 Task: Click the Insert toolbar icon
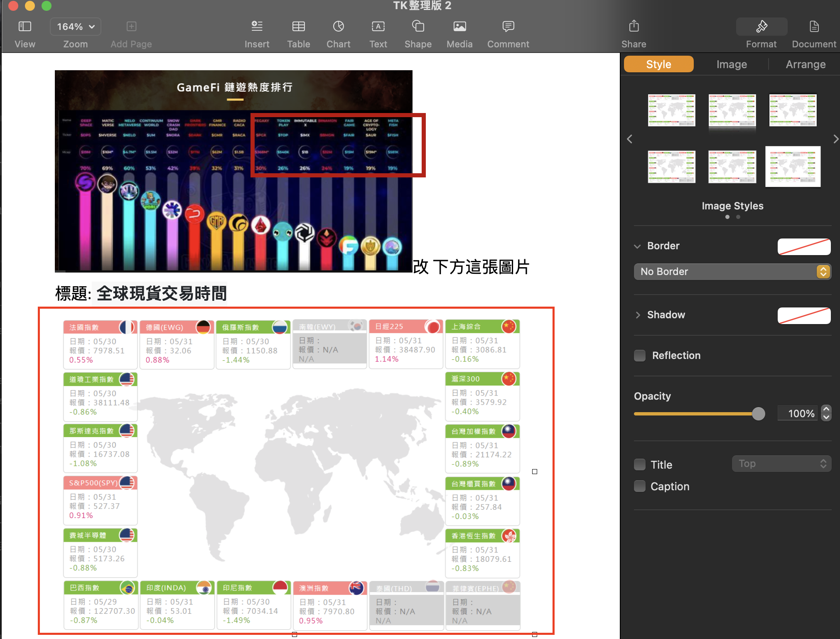pos(257,27)
